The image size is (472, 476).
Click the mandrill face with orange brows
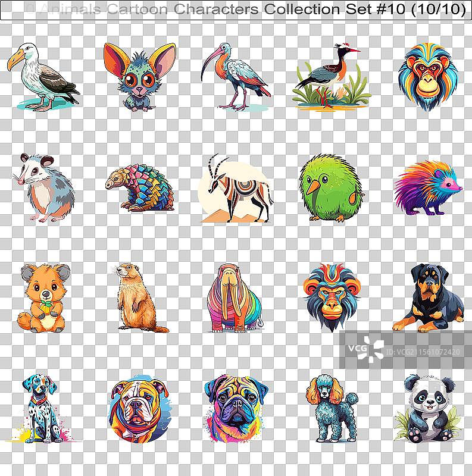pos(331,296)
